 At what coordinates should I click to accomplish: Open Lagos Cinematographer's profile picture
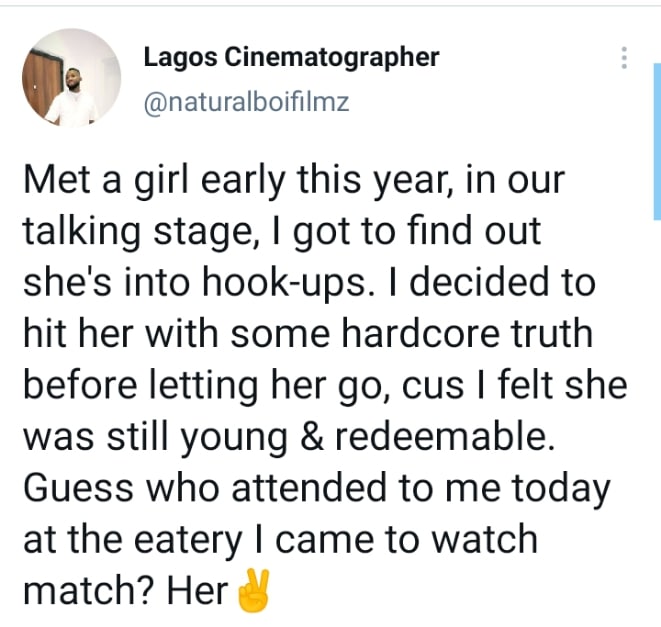click(72, 78)
